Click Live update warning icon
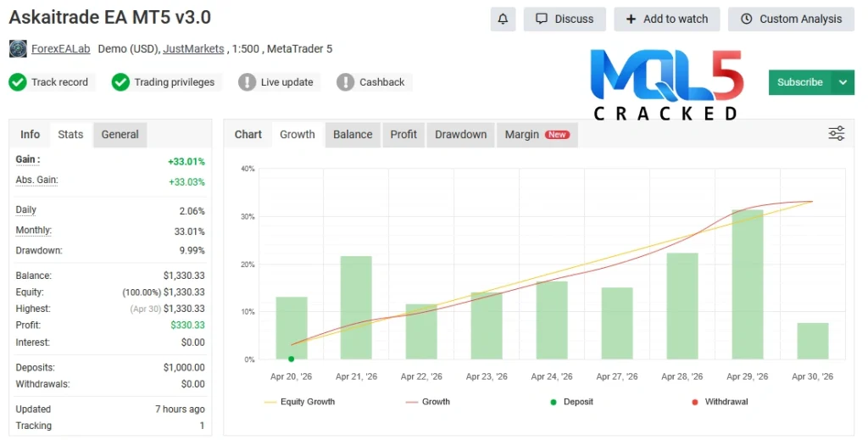Image resolution: width=868 pixels, height=440 pixels. click(247, 82)
